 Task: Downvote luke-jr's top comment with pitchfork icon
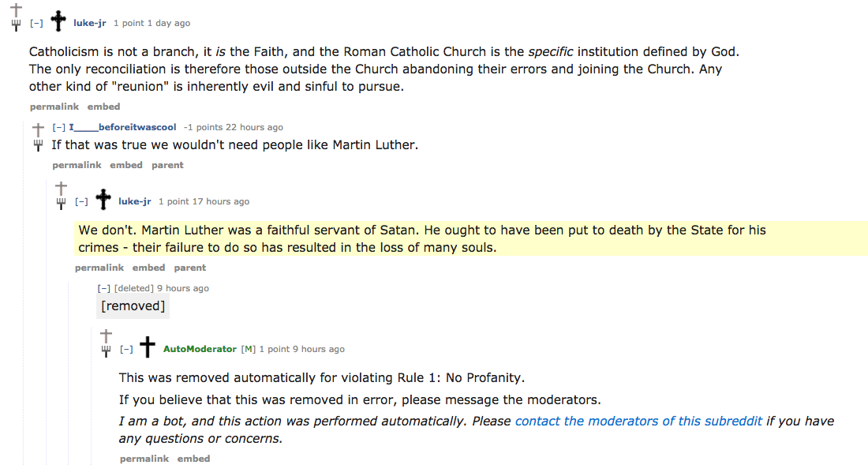16,25
